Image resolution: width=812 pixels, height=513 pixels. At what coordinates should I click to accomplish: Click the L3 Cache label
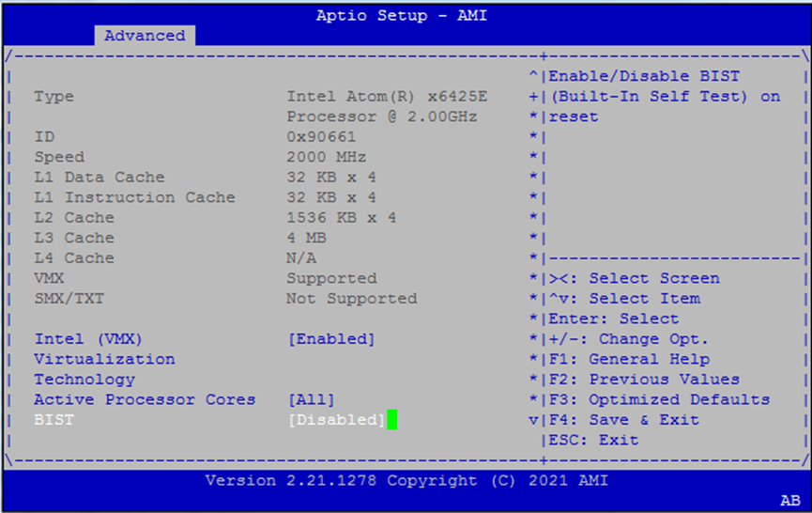pos(74,238)
